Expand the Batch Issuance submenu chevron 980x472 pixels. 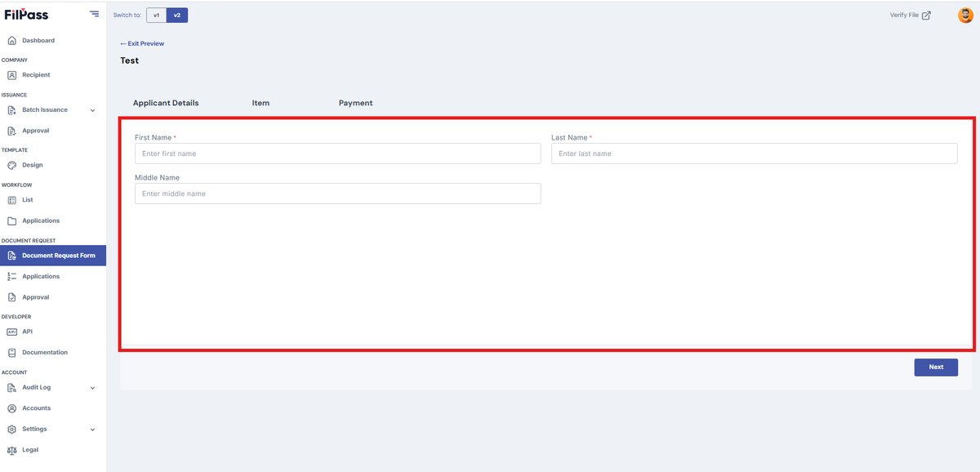coord(92,110)
